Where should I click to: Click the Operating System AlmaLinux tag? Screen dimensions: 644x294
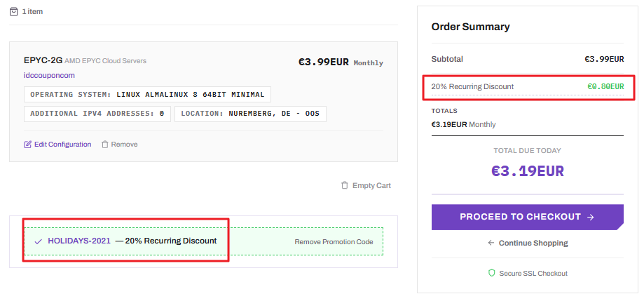tap(147, 95)
